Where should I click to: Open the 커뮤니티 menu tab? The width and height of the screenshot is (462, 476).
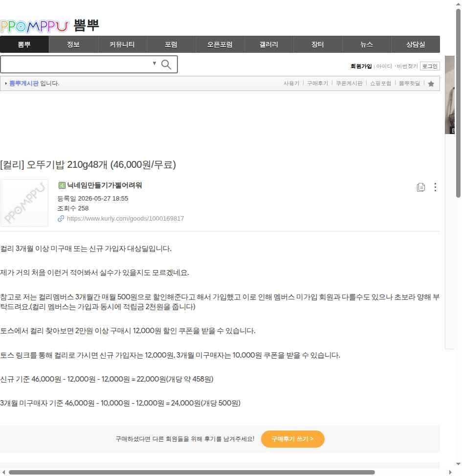click(122, 45)
